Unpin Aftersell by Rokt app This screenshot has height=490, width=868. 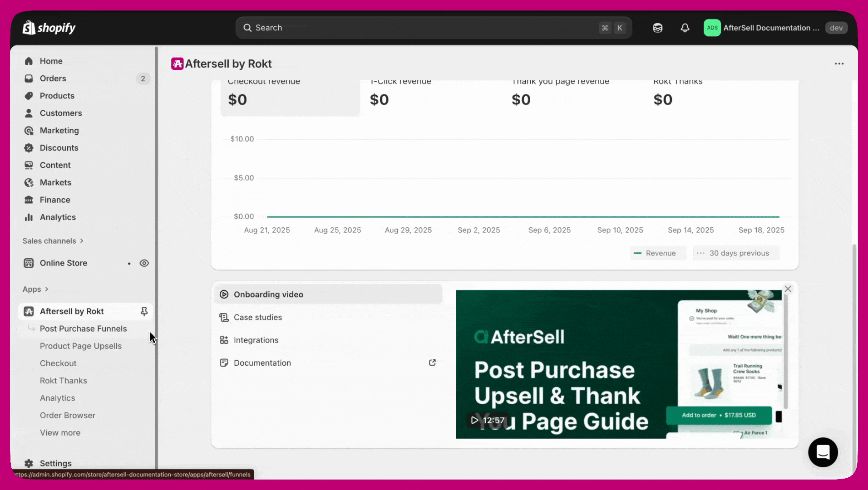[x=144, y=311]
